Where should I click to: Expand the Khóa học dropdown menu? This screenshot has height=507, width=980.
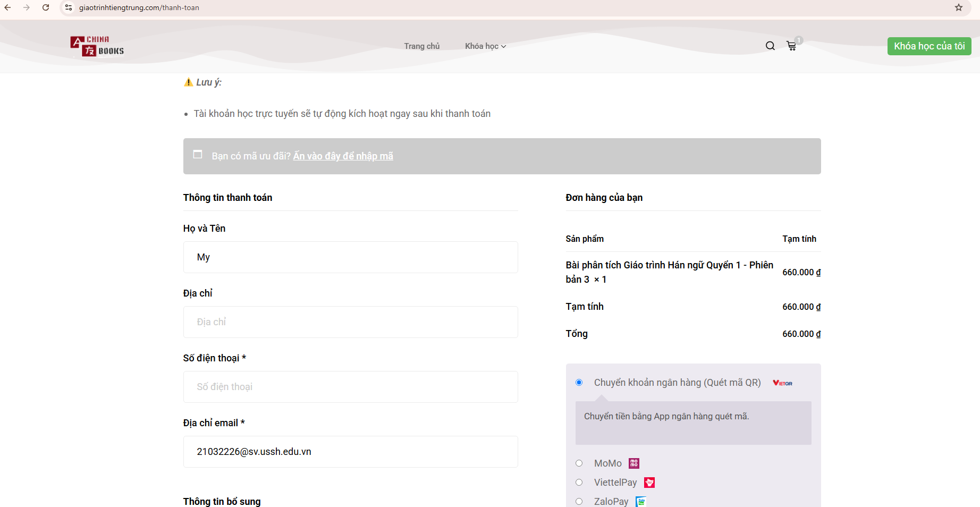click(485, 46)
